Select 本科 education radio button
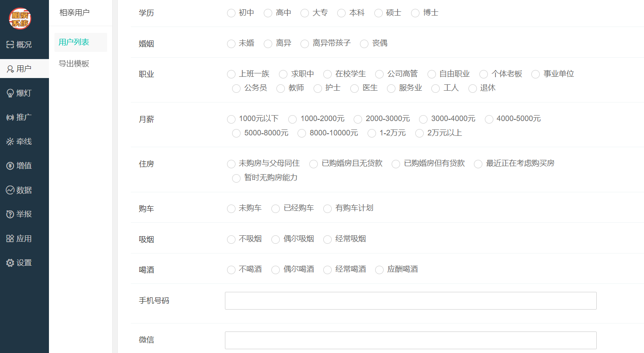This screenshot has width=644, height=353. [341, 13]
